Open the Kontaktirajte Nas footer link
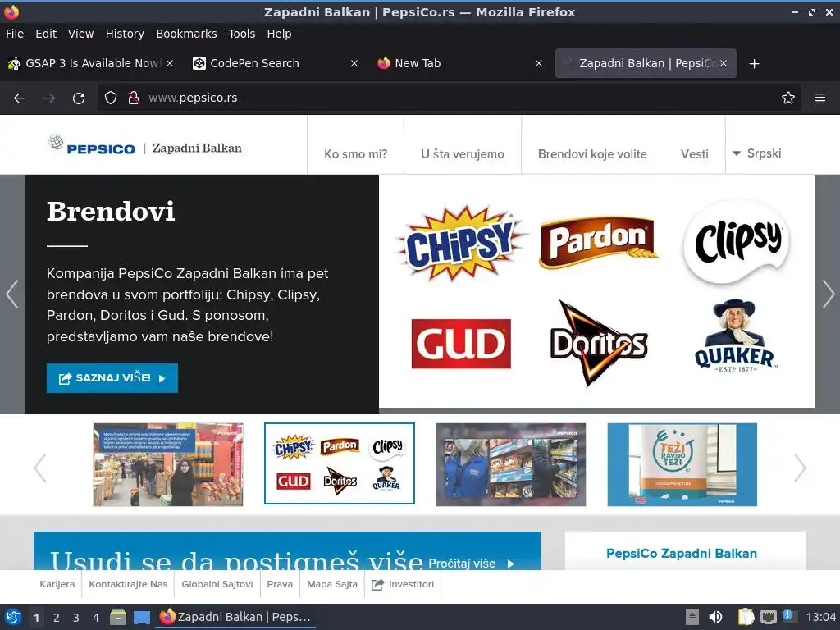 pos(128,584)
